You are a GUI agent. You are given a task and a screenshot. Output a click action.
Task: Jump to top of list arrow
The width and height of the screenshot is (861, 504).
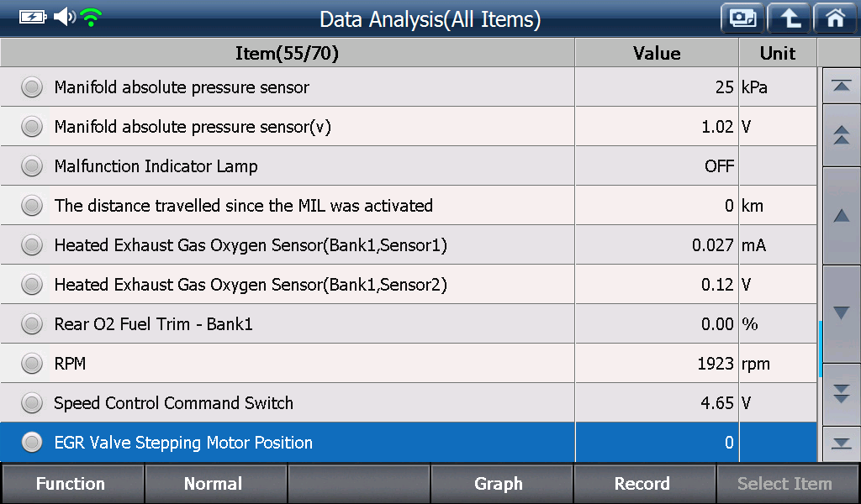841,86
